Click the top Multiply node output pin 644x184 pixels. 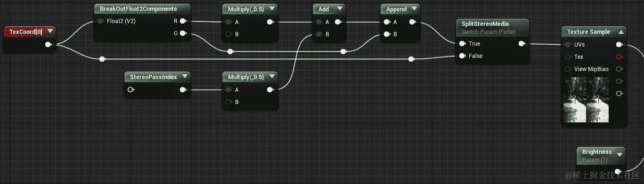(270, 22)
